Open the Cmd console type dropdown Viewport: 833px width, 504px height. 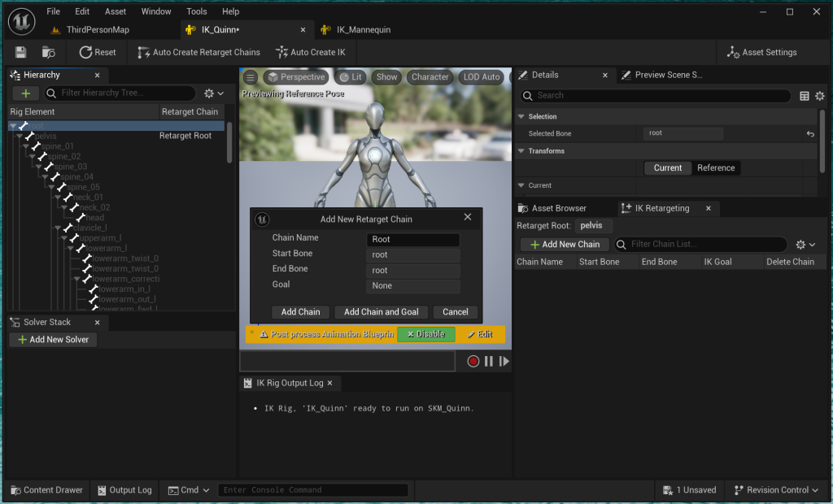[x=189, y=489]
